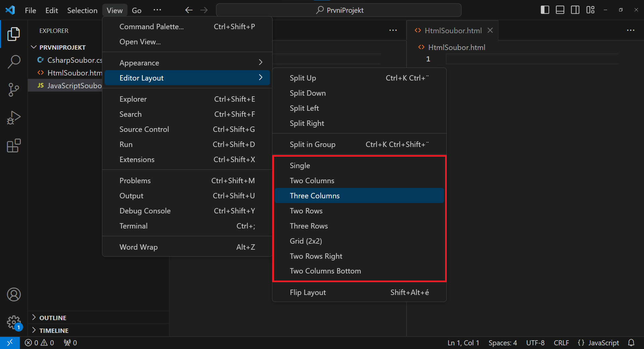This screenshot has width=644, height=349.
Task: Click the errors and warnings indicator
Action: click(39, 343)
